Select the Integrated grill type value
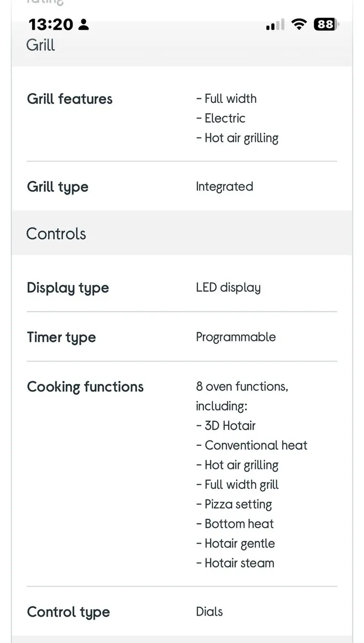Screen dimensions: 364x643 [224, 186]
